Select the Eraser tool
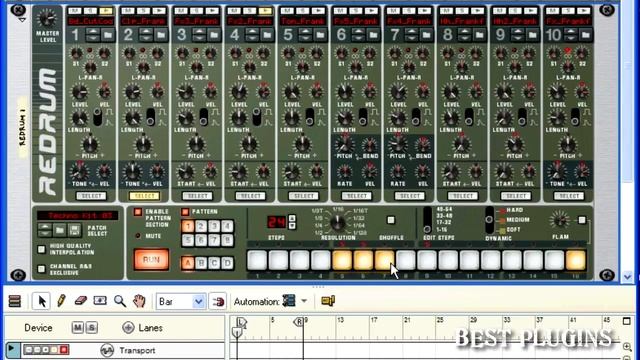Screen dimensions: 640x360 [81, 301]
